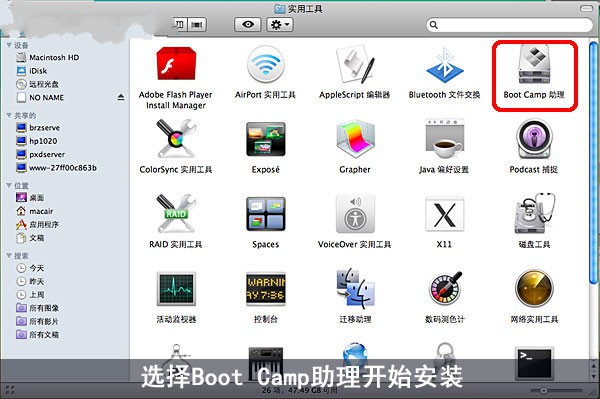Open the ColorSync utility

pyautogui.click(x=176, y=138)
